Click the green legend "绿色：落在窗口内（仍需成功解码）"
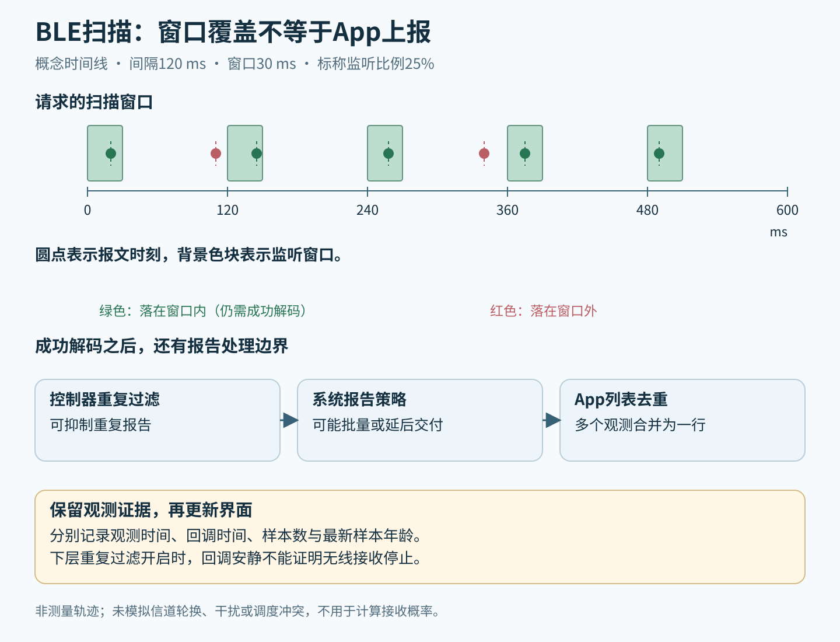840x642 pixels. (x=203, y=311)
